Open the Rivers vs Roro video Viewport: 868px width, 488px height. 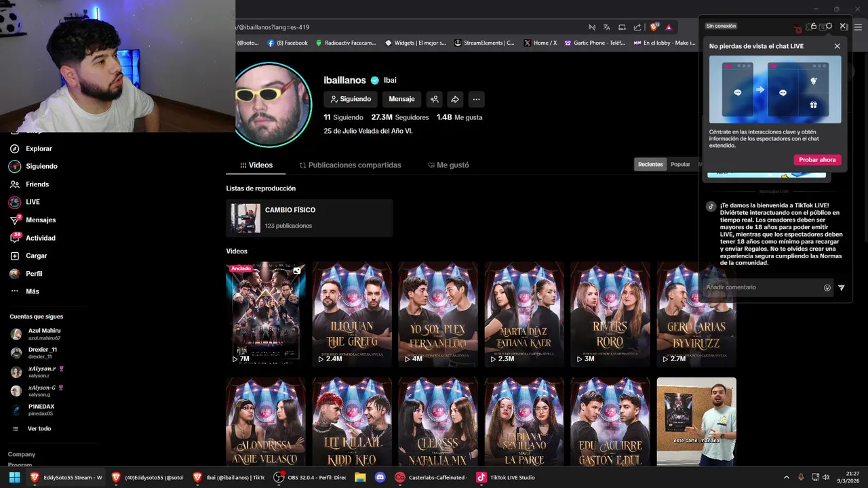610,314
